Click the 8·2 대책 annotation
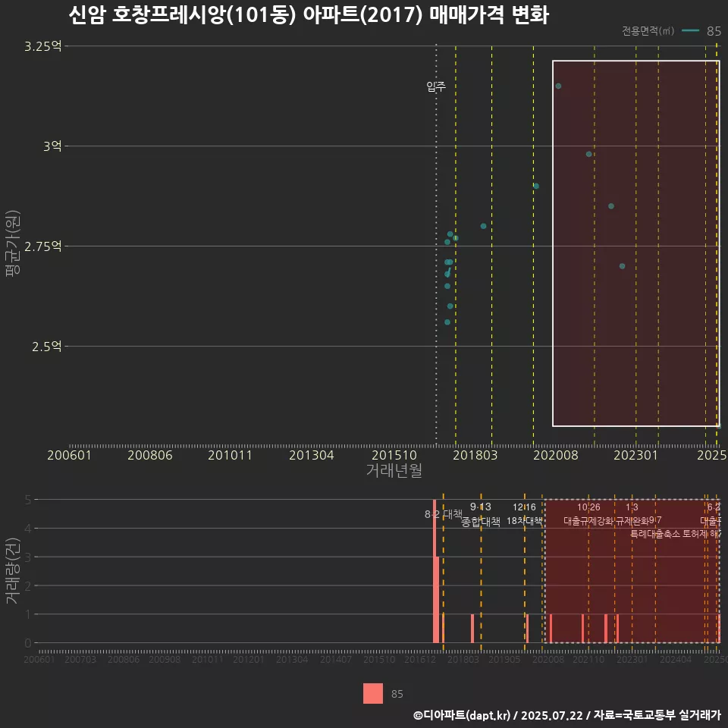This screenshot has width=728, height=728. 444,514
